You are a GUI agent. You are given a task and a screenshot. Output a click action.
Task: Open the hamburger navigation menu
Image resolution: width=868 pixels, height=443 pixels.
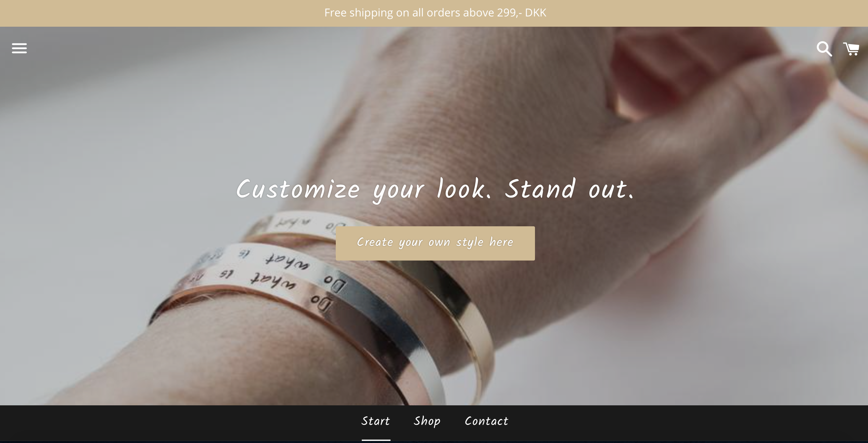coord(19,48)
